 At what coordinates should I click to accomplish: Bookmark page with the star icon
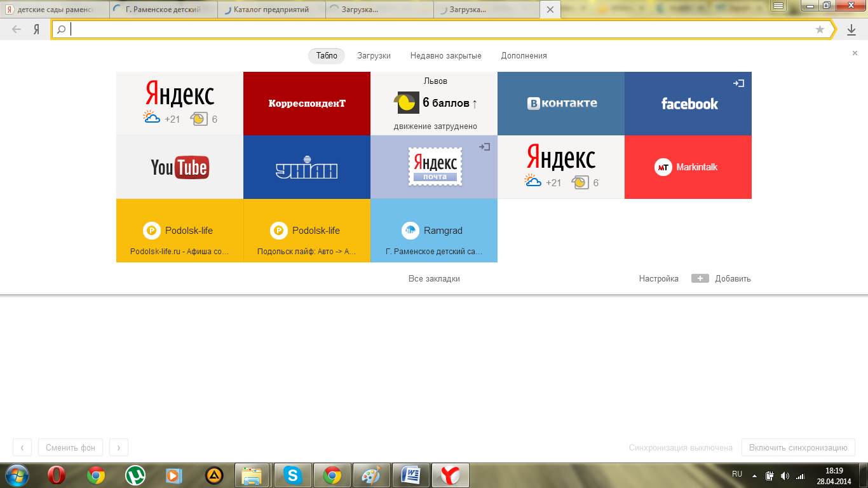820,29
